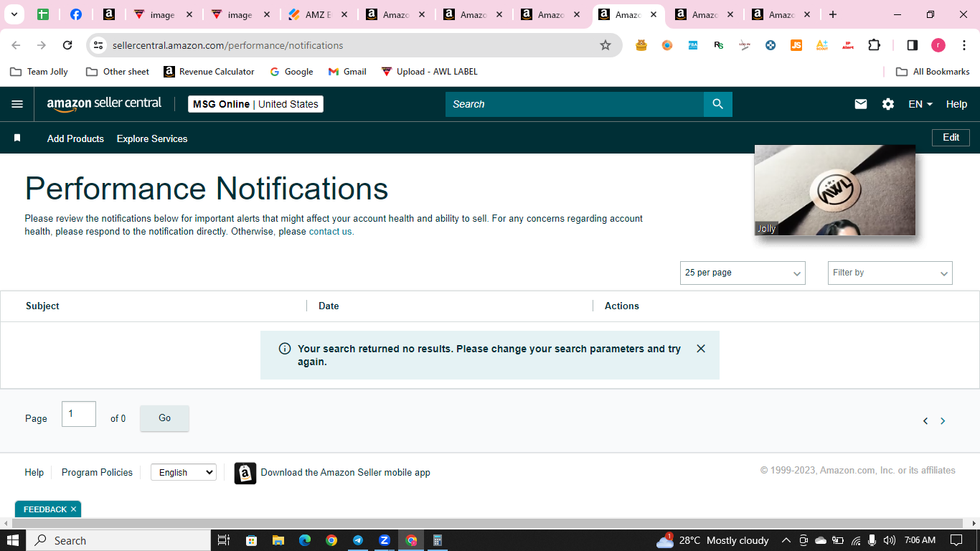980x551 pixels.
Task: Open the Gmail bookmark
Action: click(347, 72)
